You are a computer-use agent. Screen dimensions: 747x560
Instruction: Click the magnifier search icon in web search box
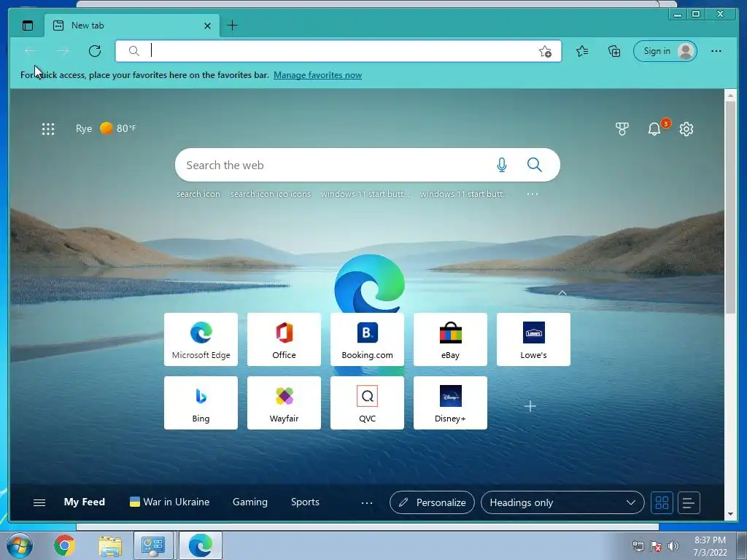[x=535, y=166]
